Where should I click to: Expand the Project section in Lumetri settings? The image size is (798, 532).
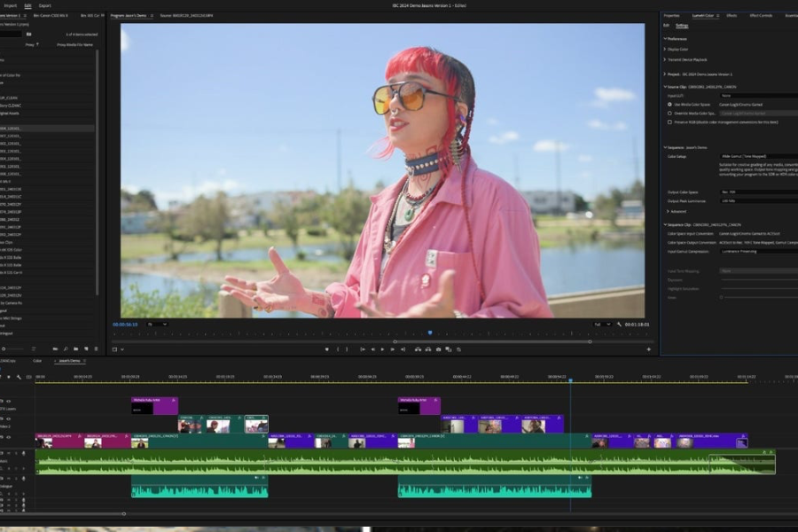pyautogui.click(x=665, y=74)
